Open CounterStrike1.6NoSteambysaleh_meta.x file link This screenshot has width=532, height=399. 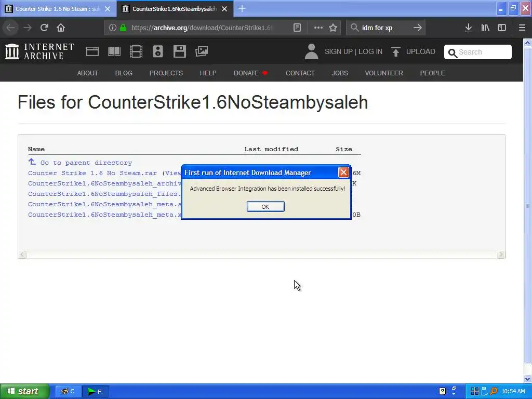[x=104, y=215]
